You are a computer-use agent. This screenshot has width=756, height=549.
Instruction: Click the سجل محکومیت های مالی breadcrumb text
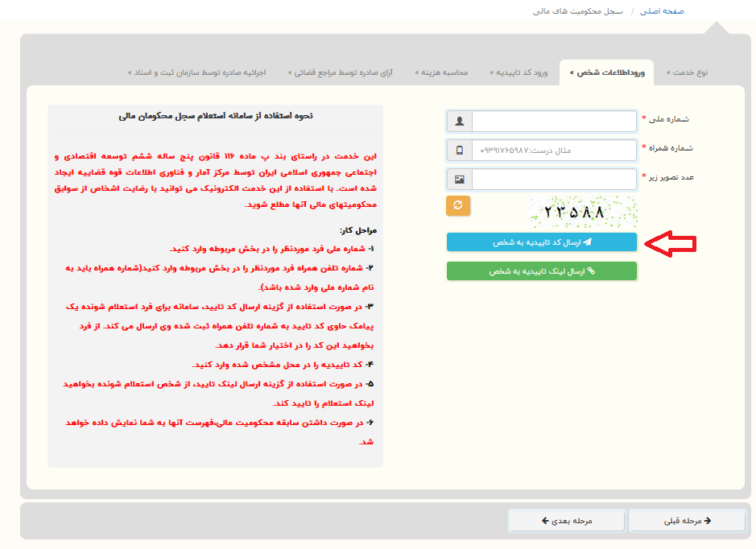pos(577,11)
